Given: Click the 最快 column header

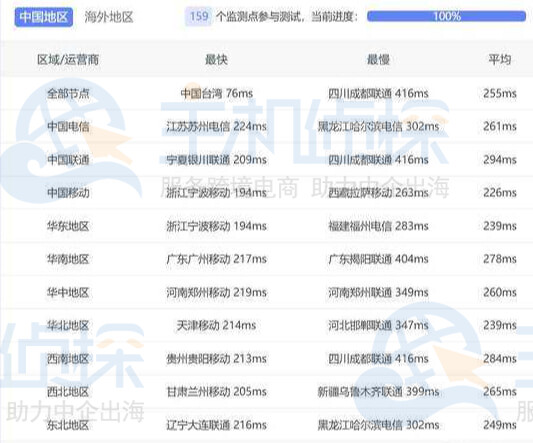Looking at the screenshot, I should 216,60.
